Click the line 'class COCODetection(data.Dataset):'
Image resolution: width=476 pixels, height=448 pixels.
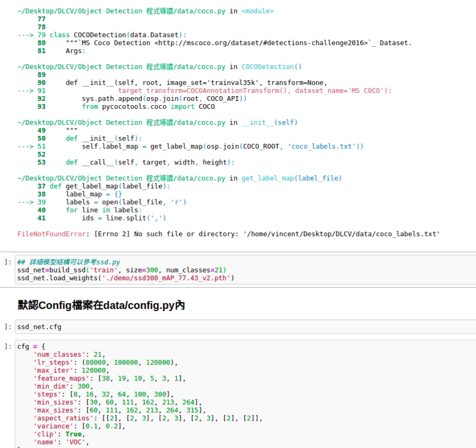118,35
